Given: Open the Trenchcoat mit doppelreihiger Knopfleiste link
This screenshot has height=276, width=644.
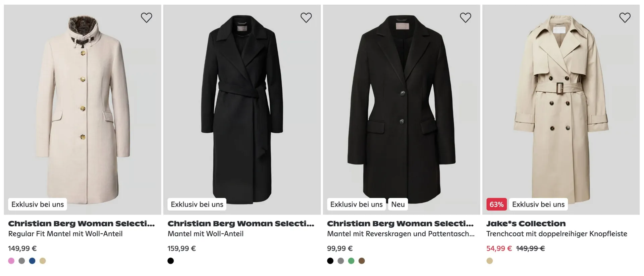Looking at the screenshot, I should pyautogui.click(x=556, y=234).
